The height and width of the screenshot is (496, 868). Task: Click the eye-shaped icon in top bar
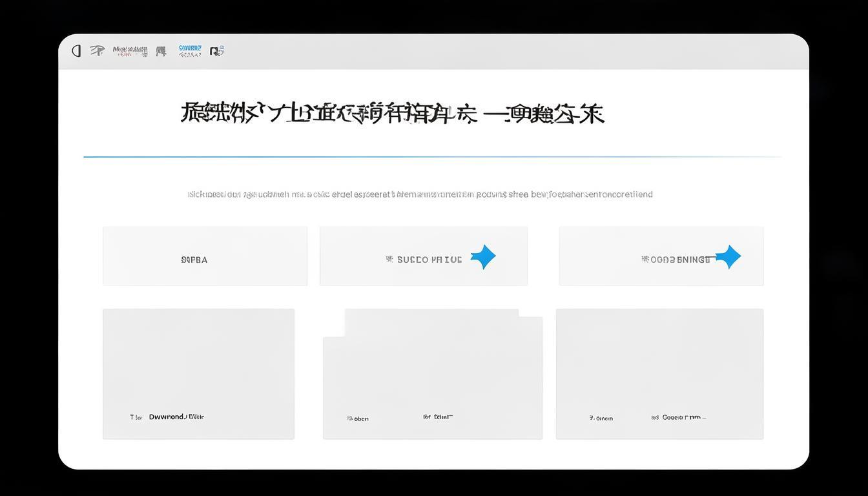97,51
